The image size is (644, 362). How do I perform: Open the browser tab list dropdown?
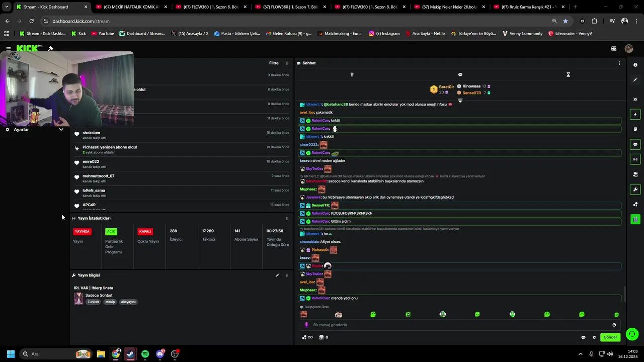[x=7, y=7]
